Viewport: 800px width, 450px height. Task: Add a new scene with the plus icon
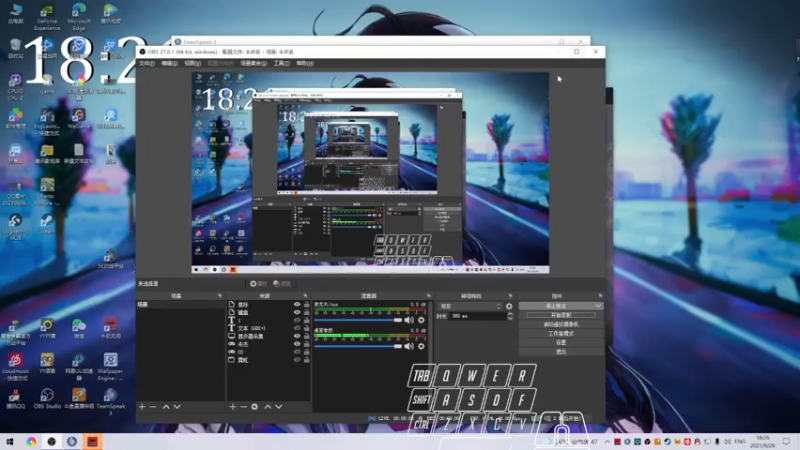point(142,407)
